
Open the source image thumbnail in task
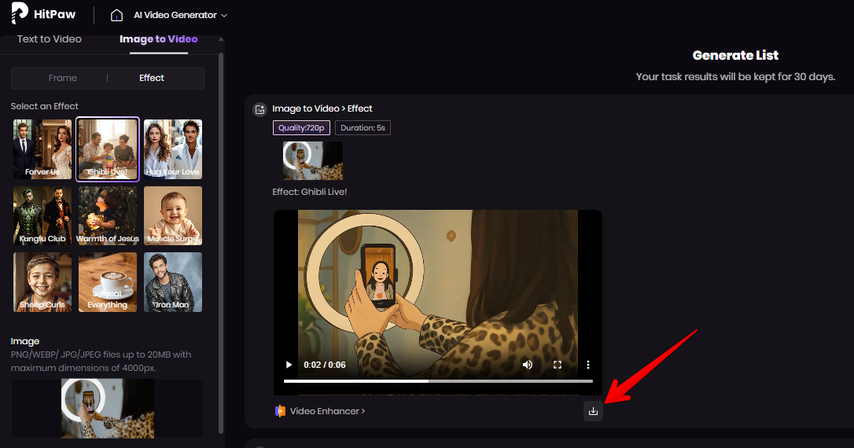(x=313, y=161)
